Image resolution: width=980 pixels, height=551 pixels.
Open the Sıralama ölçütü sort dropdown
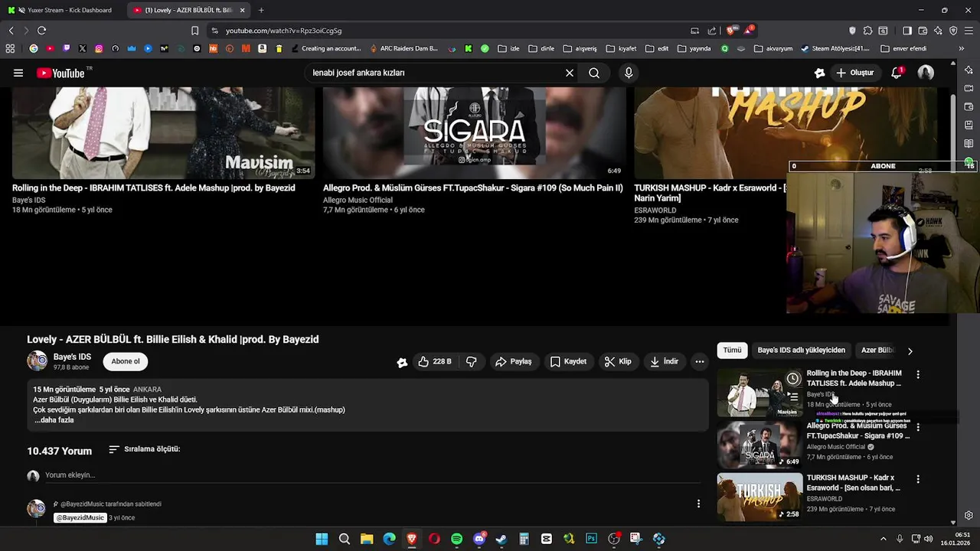[x=144, y=449]
